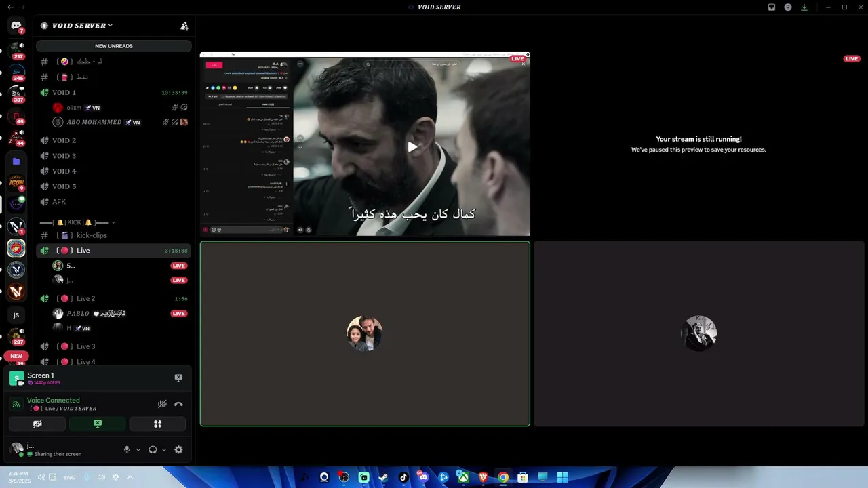
Task: Open the kick-clips text channel
Action: coord(113,235)
